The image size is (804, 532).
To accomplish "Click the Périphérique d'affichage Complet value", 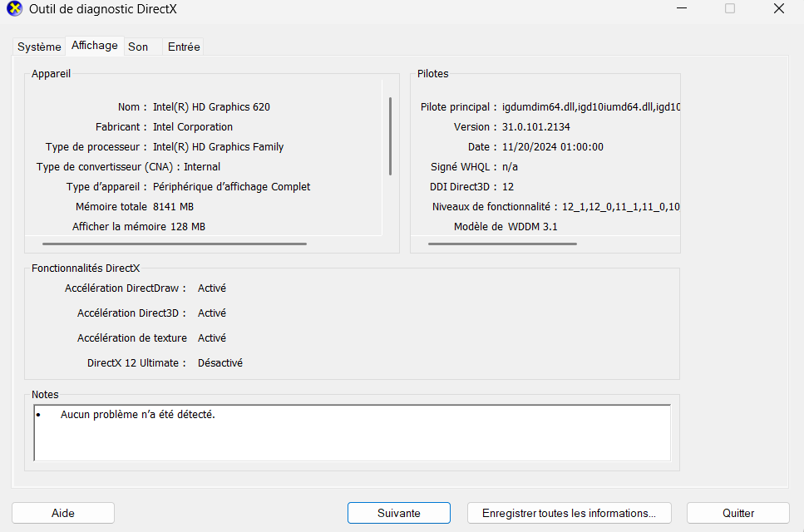I will click(231, 187).
